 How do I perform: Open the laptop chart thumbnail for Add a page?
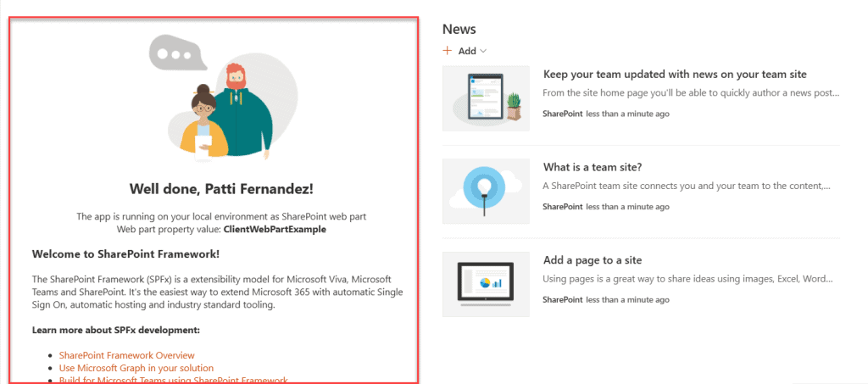[486, 284]
